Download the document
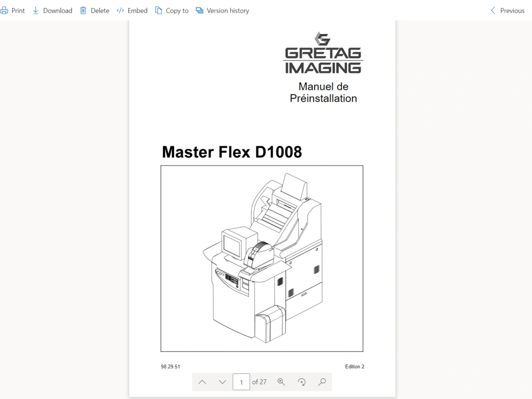Image resolution: width=532 pixels, height=399 pixels. 53,11
